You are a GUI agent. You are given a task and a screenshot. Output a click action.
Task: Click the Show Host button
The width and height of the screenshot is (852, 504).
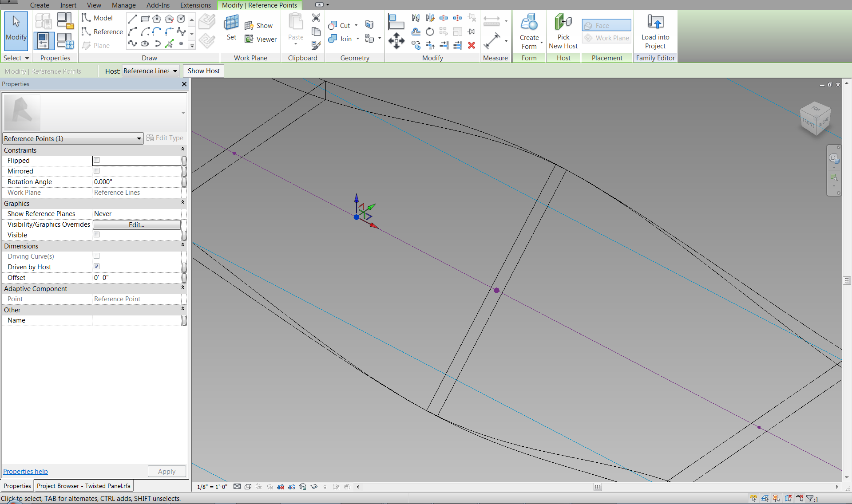coord(203,71)
